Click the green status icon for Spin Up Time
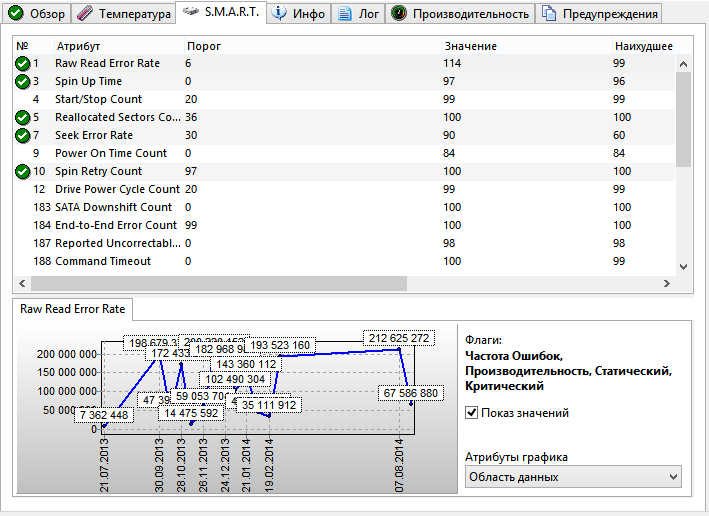709x516 pixels. 22,81
